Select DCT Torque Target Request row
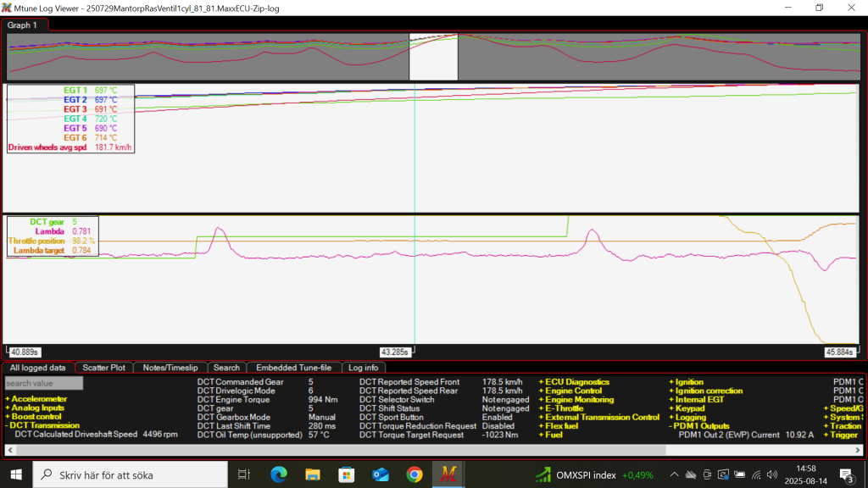868x488 pixels. click(439, 435)
